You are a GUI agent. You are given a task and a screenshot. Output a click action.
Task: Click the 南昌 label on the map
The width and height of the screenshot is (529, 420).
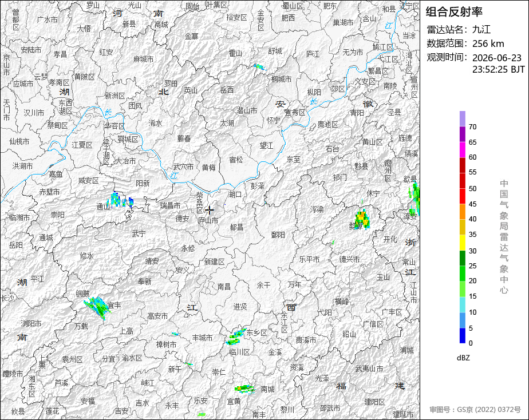(x=224, y=287)
